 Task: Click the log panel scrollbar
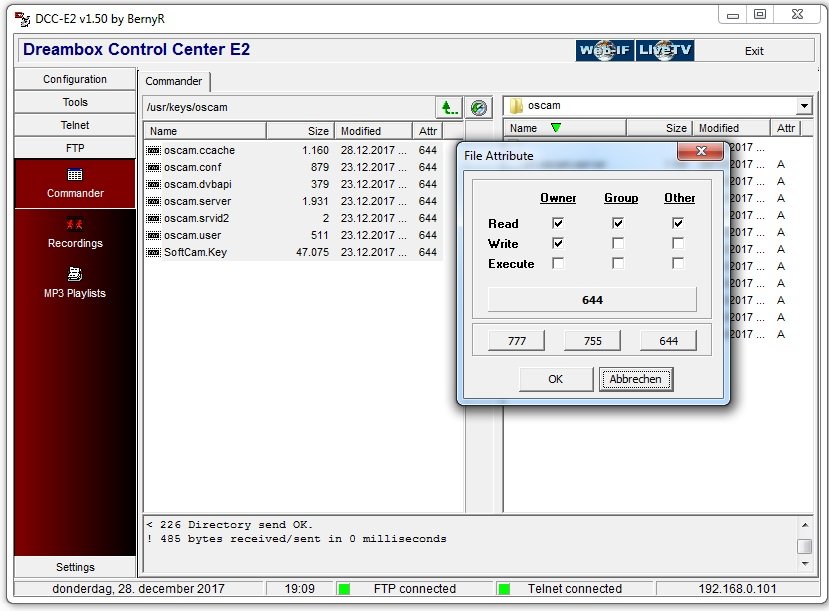click(x=803, y=545)
